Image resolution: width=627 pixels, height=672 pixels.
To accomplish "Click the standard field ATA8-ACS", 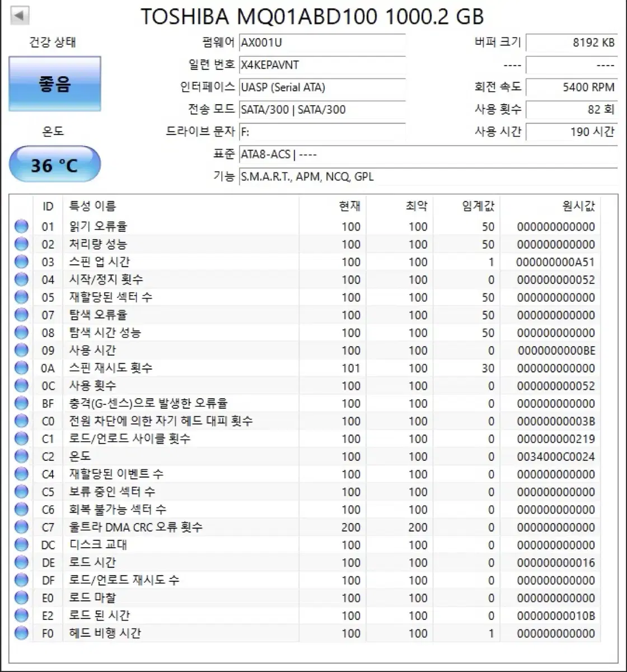I will click(428, 154).
